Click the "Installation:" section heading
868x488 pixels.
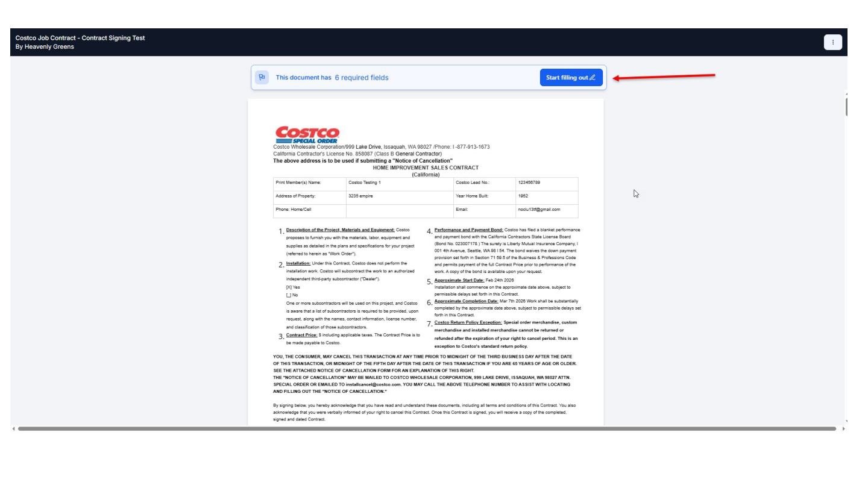tap(298, 263)
